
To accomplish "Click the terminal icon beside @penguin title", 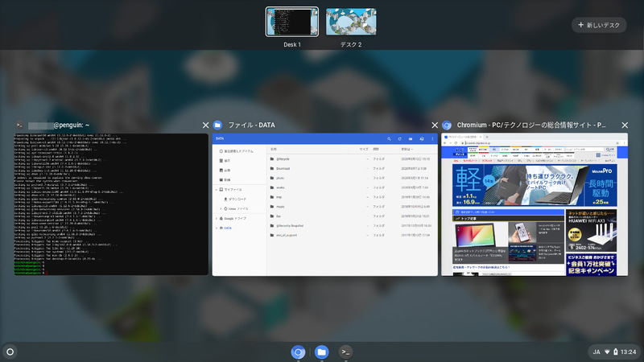I will [x=19, y=125].
